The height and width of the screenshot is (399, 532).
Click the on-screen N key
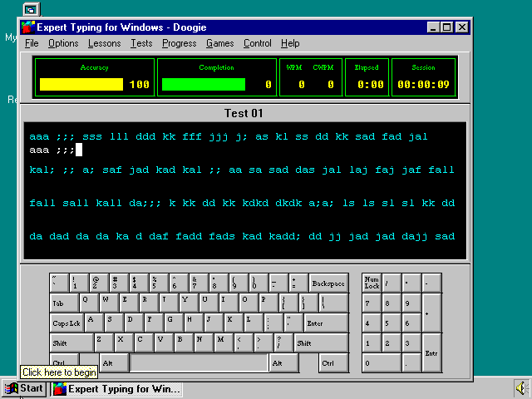[204, 343]
